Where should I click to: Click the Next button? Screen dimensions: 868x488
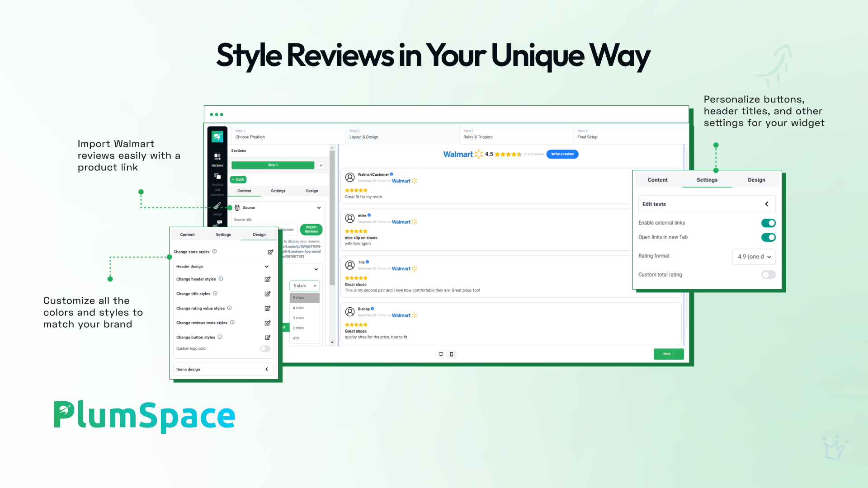click(x=669, y=354)
